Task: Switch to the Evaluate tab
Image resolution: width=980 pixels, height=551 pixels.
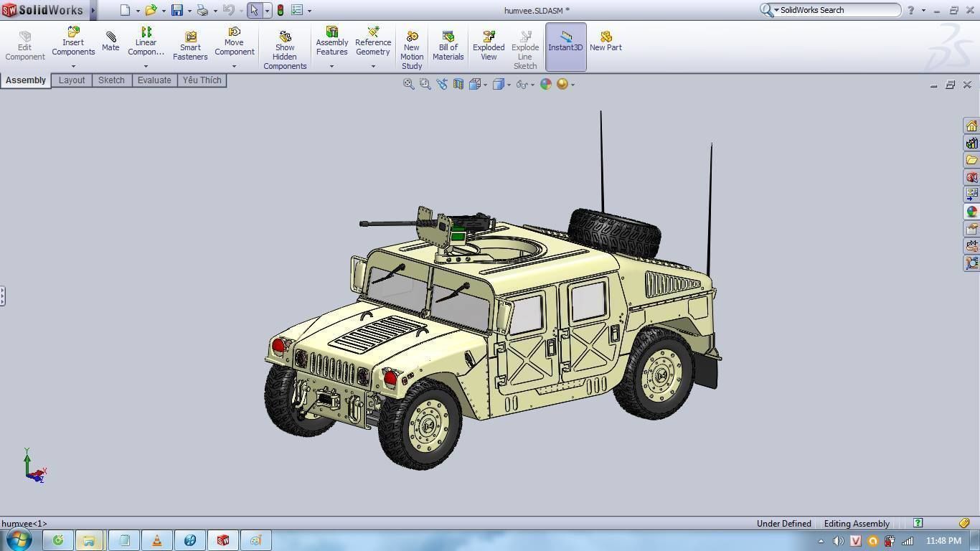Action: click(154, 80)
